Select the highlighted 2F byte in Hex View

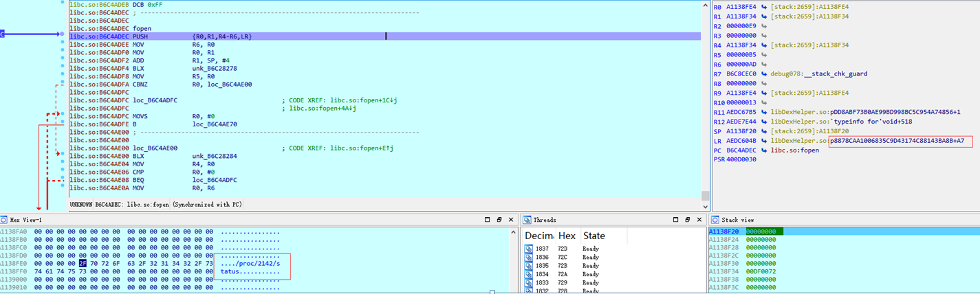pos(83,264)
